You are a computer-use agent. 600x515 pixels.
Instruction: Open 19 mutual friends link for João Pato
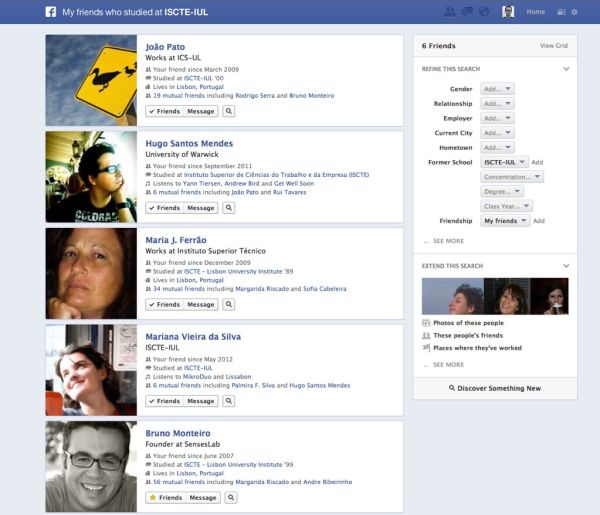179,96
